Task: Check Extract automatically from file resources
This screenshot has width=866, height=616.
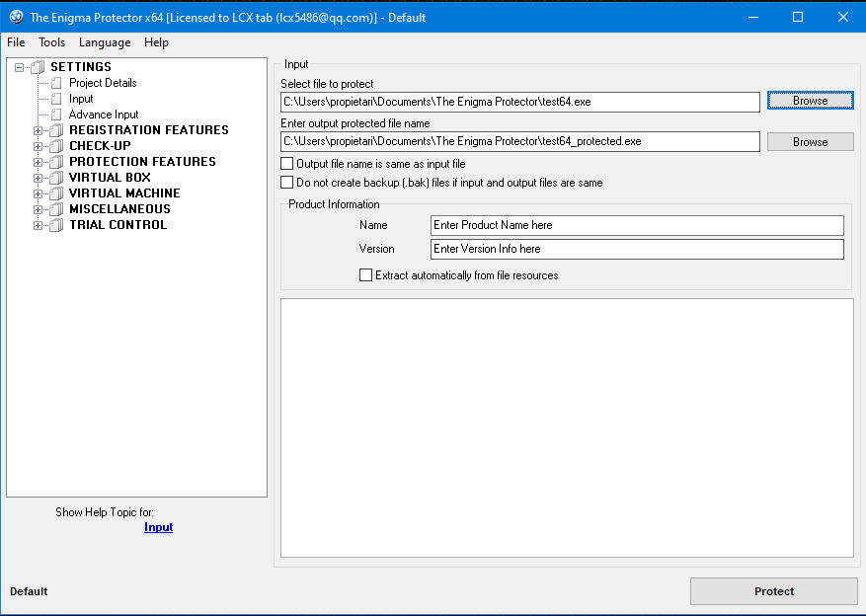Action: [x=365, y=274]
